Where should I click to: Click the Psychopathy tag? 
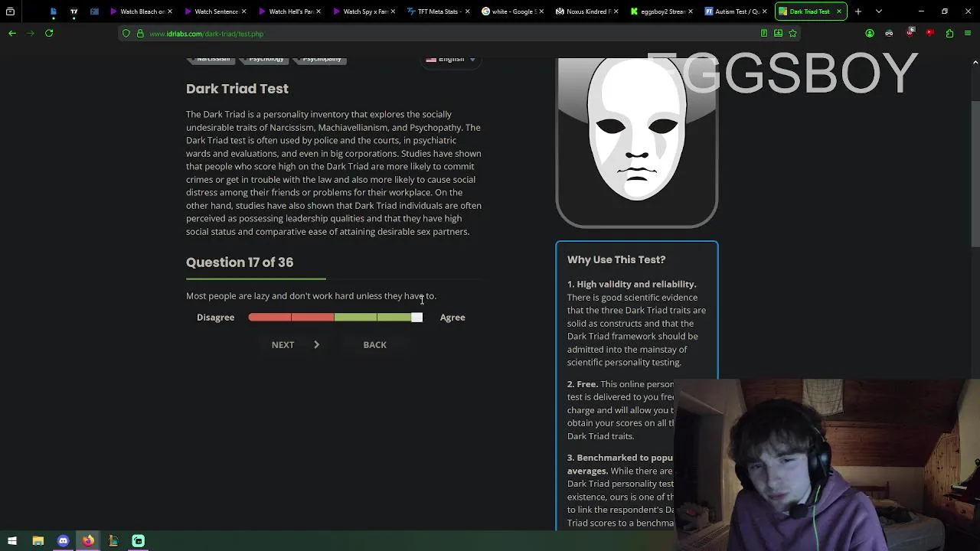[x=322, y=60]
